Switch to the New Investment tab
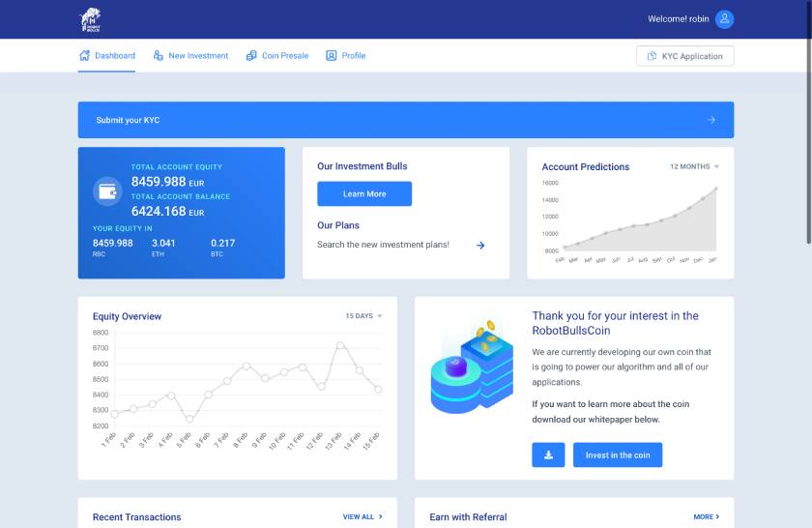Screen dimensions: 812x528 [198, 56]
